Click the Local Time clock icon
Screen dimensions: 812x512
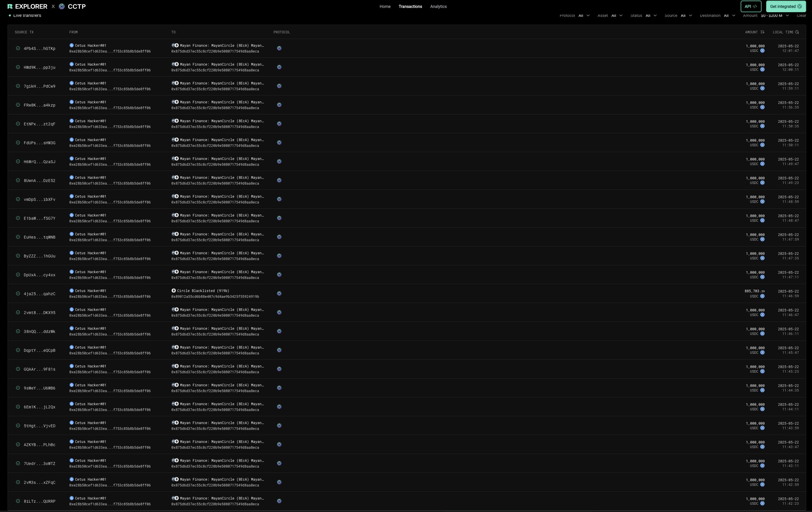[797, 32]
